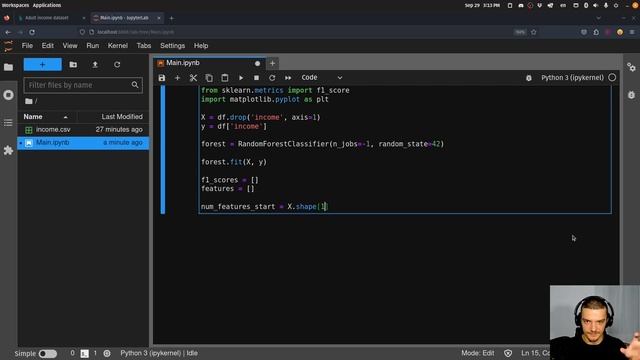Click the date and time in top panel
The image size is (640, 360).
click(x=482, y=5)
